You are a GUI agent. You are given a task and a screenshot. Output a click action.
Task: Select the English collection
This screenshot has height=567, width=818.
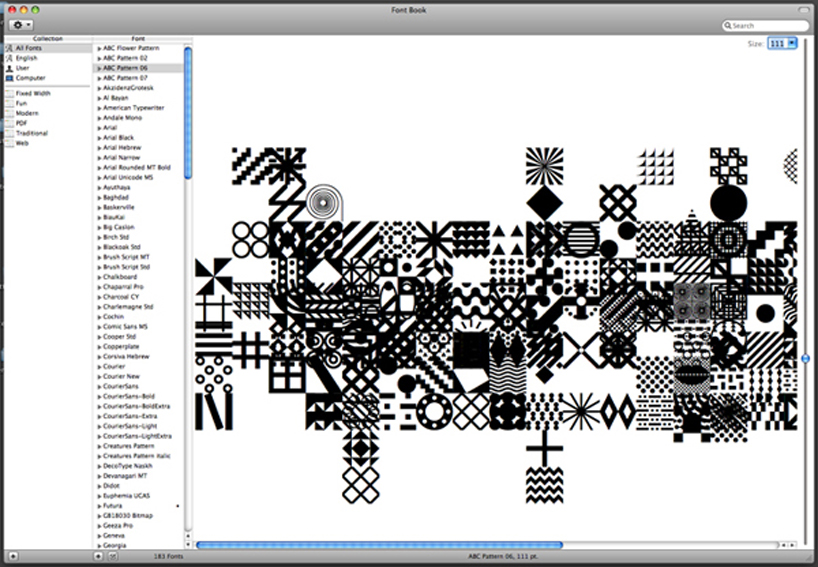click(26, 58)
